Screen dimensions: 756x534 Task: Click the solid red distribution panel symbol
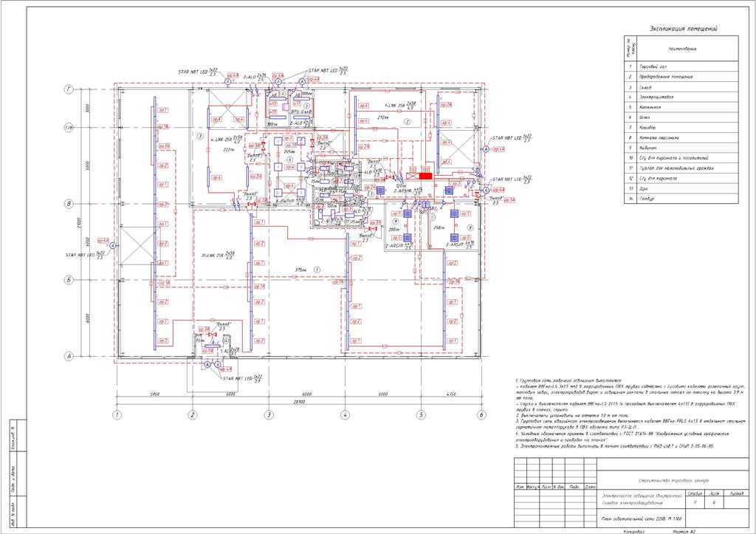(425, 176)
